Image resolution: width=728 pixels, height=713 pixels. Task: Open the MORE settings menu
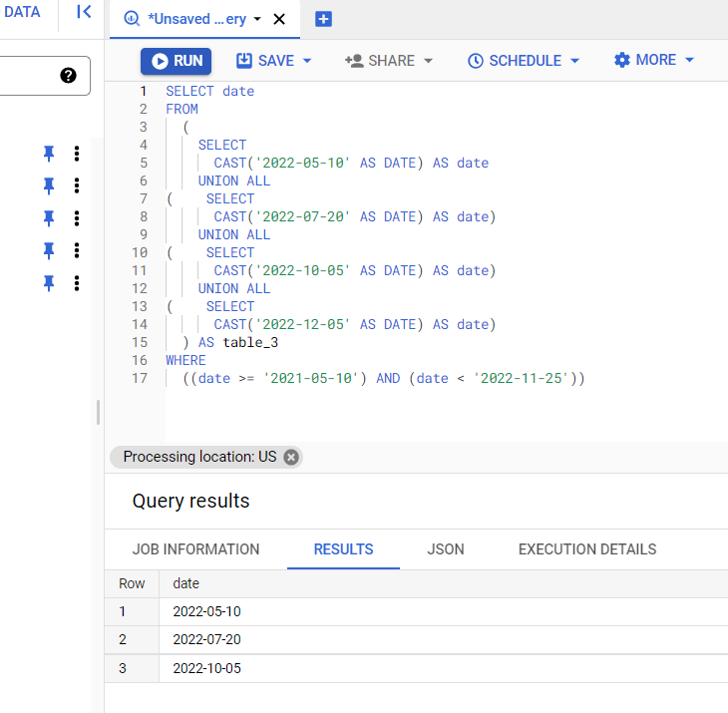(x=645, y=60)
